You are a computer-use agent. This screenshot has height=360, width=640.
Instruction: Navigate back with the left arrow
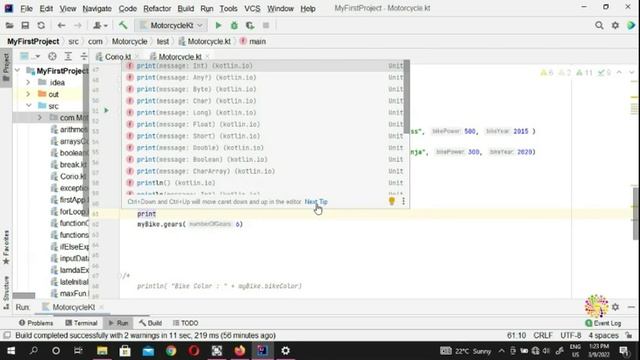(61, 25)
